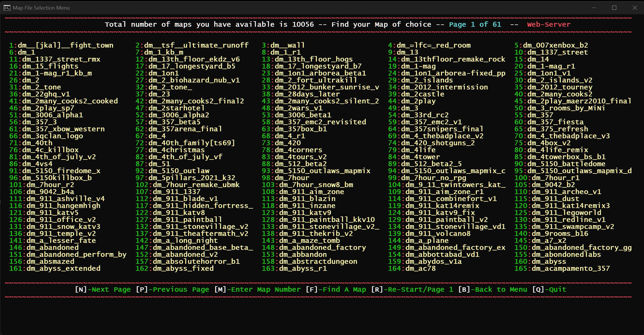
Task: Click the [N]-Next Page option
Action: pyautogui.click(x=103, y=289)
